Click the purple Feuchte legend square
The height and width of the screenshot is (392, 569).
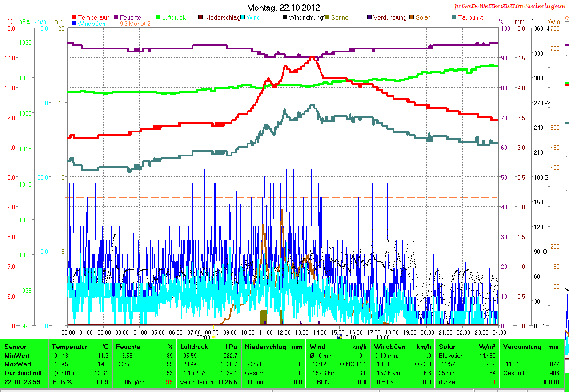[116, 18]
